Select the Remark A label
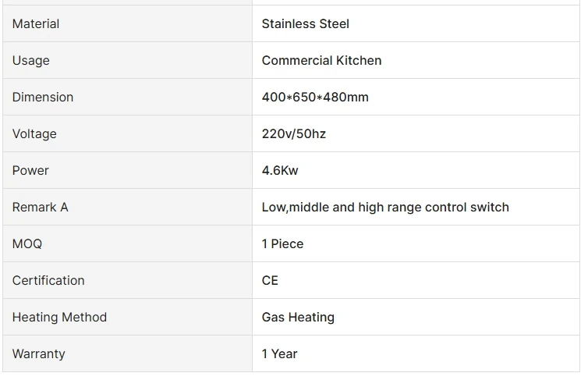 click(41, 208)
